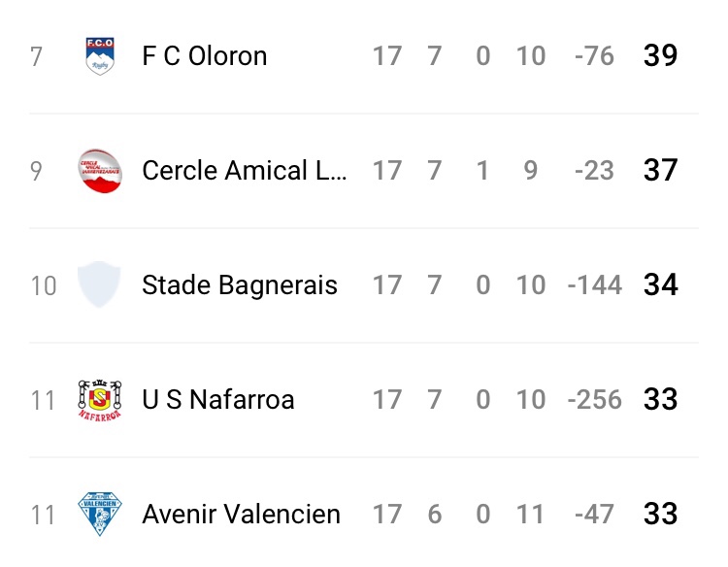The height and width of the screenshot is (567, 728).
Task: Select the -76 difference for F C Oloron
Action: (594, 56)
